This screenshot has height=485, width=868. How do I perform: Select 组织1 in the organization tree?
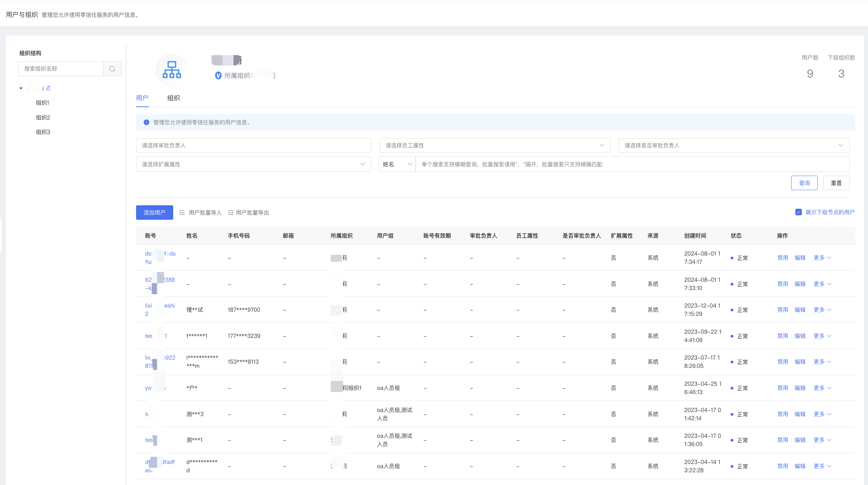tap(43, 103)
